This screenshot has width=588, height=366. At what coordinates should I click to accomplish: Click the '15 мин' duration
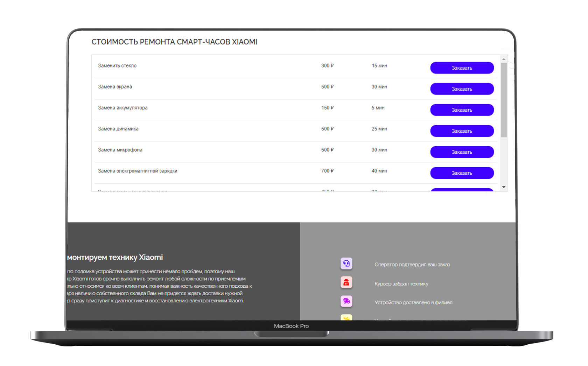[379, 66]
